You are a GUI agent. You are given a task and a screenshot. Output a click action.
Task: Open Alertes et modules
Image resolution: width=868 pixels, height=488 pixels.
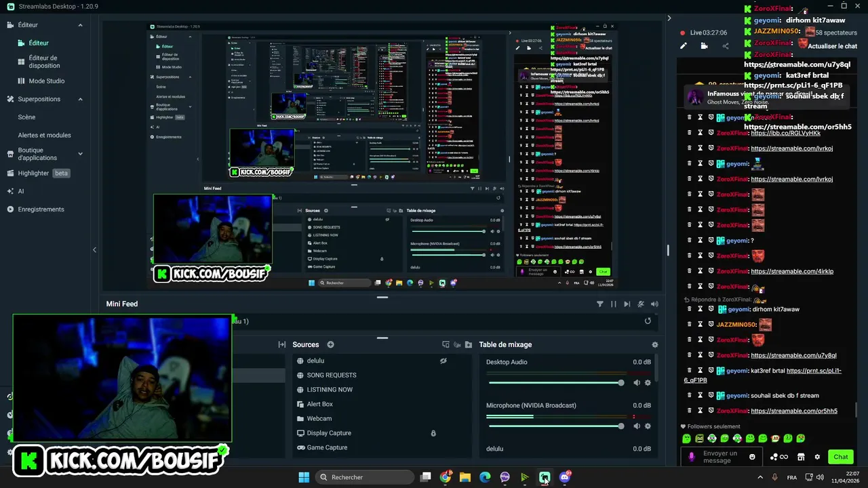click(x=44, y=135)
